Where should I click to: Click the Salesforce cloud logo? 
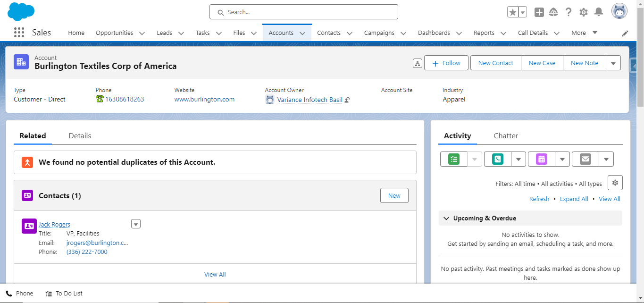tap(21, 11)
